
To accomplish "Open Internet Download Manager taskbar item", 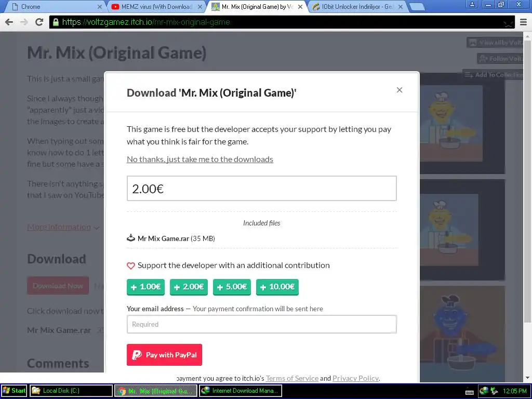I will (240, 391).
